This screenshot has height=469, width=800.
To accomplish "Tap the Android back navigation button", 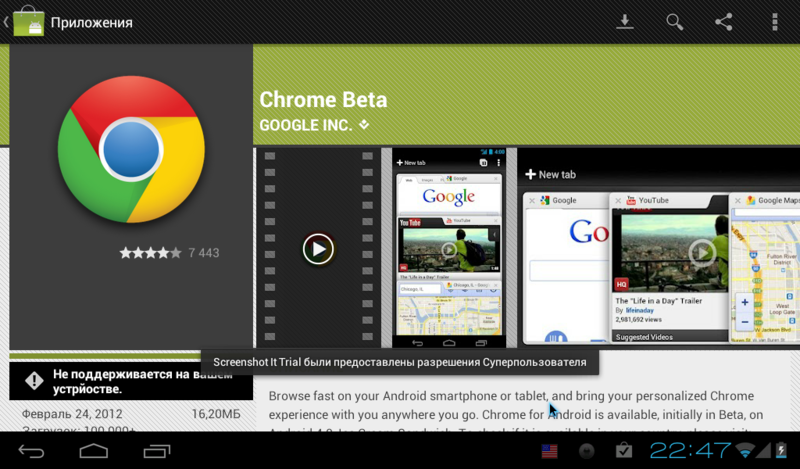I will 31,451.
